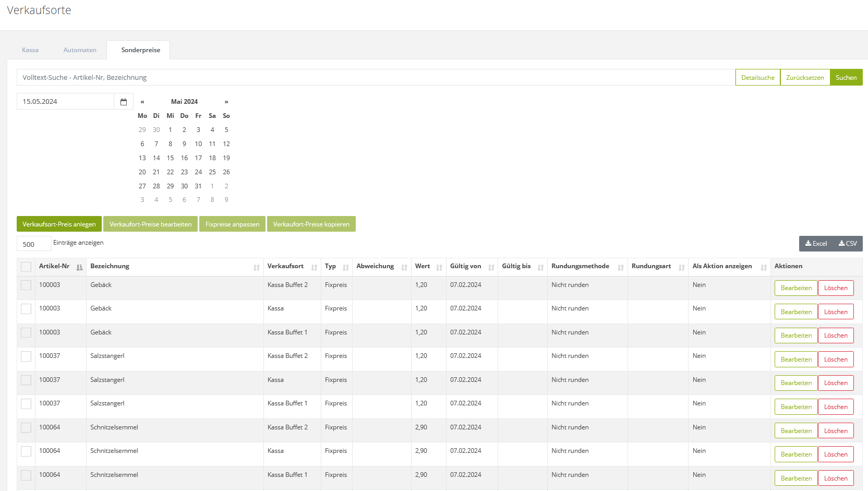Click the Detailsuche button
The width and height of the screenshot is (868, 491).
758,77
